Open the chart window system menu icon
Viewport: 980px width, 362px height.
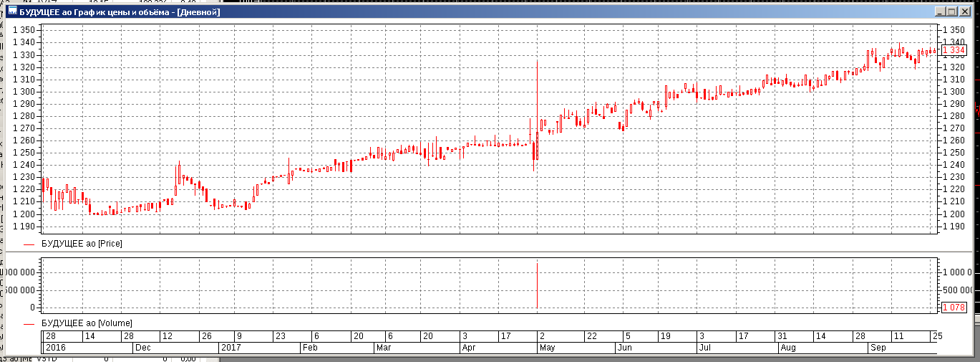(12, 11)
